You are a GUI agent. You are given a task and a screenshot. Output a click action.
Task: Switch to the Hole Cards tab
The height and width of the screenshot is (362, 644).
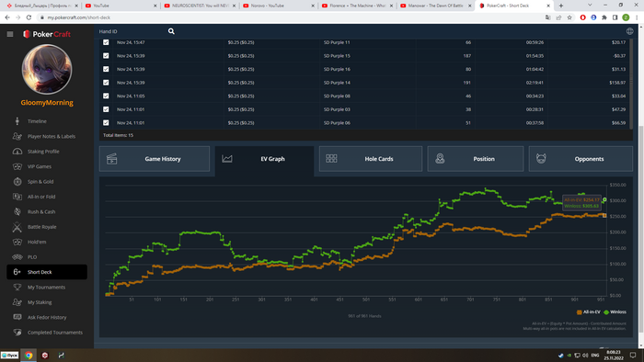tap(371, 159)
